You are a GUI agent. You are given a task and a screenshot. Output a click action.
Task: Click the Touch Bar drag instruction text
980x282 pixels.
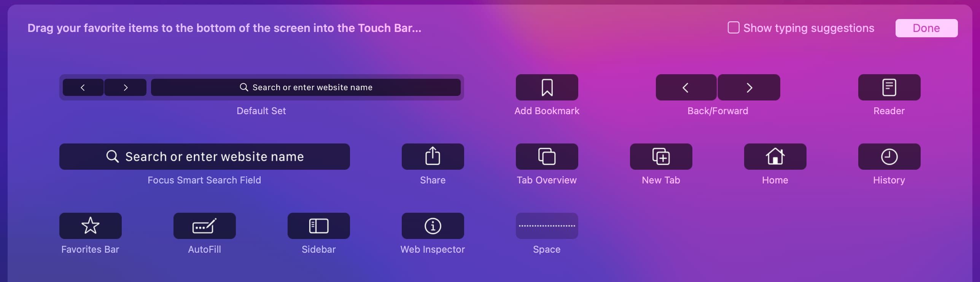pos(224,28)
